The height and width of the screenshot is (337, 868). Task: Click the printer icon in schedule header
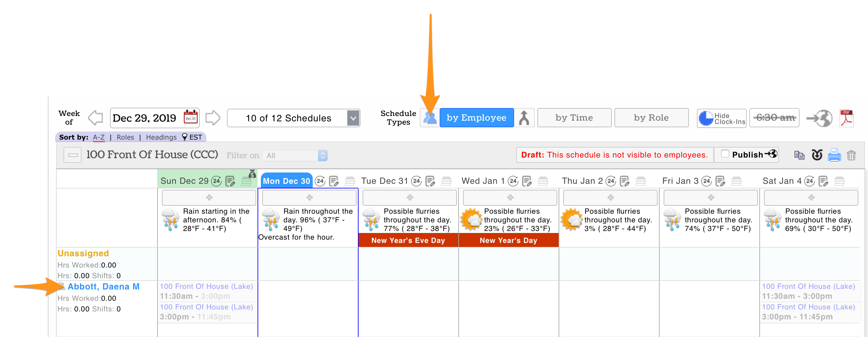(834, 155)
